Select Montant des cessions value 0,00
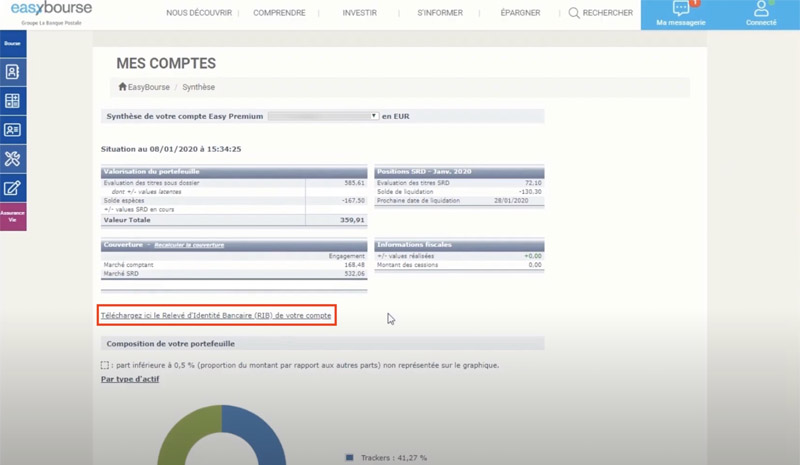Image resolution: width=800 pixels, height=465 pixels. click(x=535, y=265)
